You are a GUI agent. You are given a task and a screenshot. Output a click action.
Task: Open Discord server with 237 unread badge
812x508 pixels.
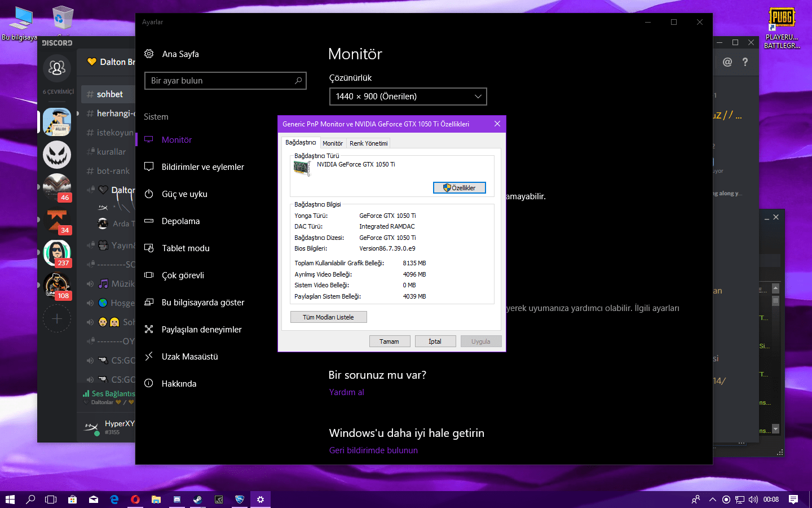pos(57,253)
